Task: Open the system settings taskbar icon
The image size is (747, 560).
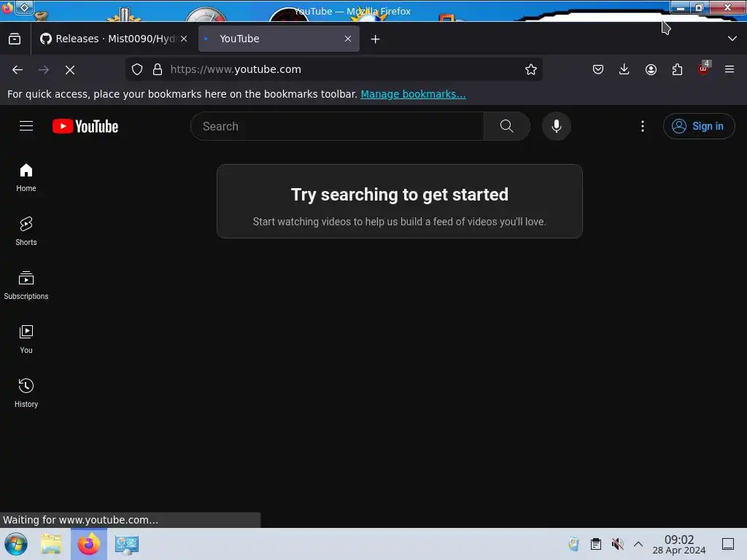Action: click(x=127, y=544)
